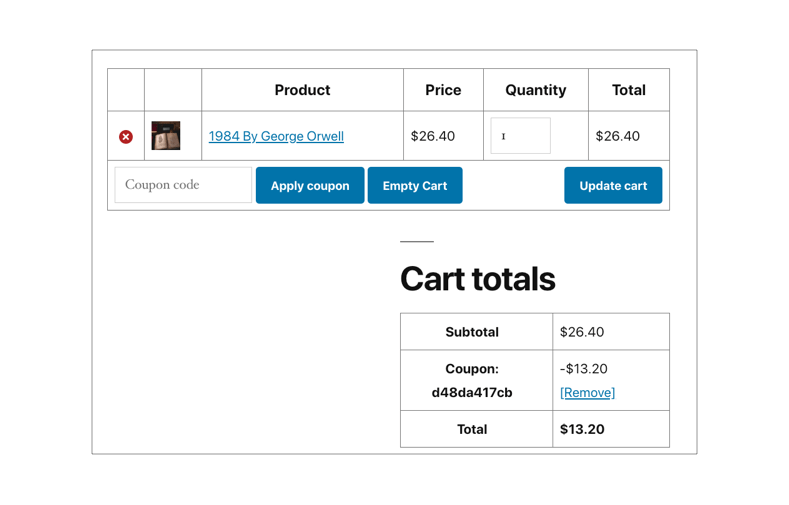The width and height of the screenshot is (789, 505).
Task: Click the Price column header
Action: click(x=443, y=90)
